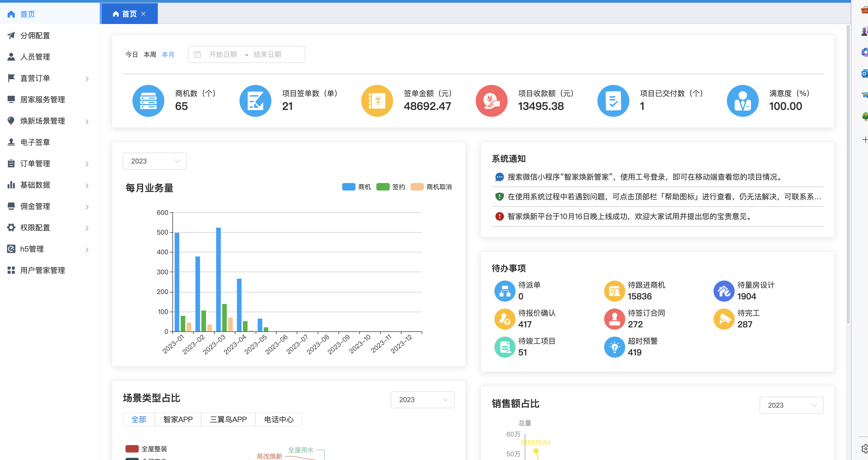Screen dimensions: 868x460
Task: Open the 待报价确认 todo icon
Action: [x=505, y=319]
